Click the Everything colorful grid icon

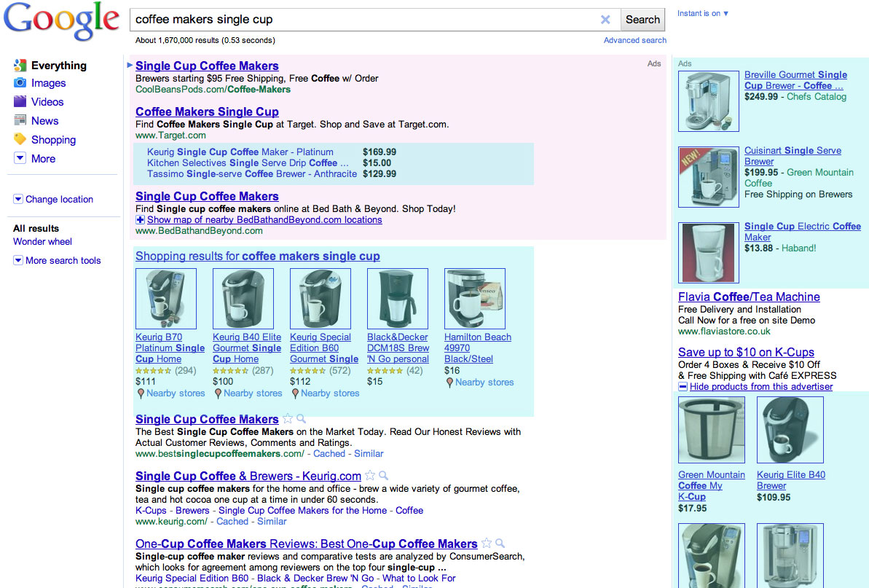tap(20, 66)
